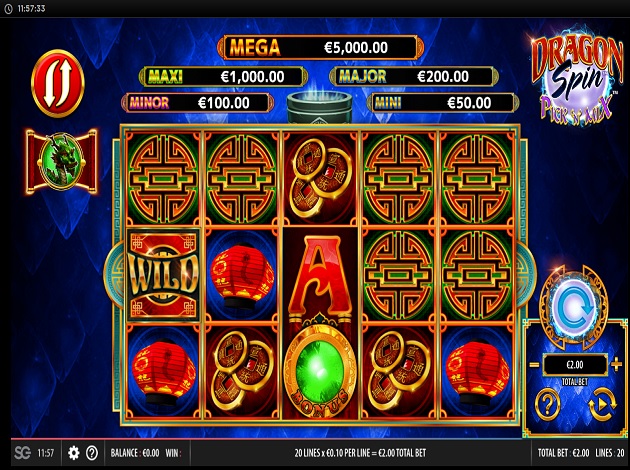This screenshot has height=470, width=630.
Task: Open settings gear in bottom bar
Action: [x=74, y=453]
